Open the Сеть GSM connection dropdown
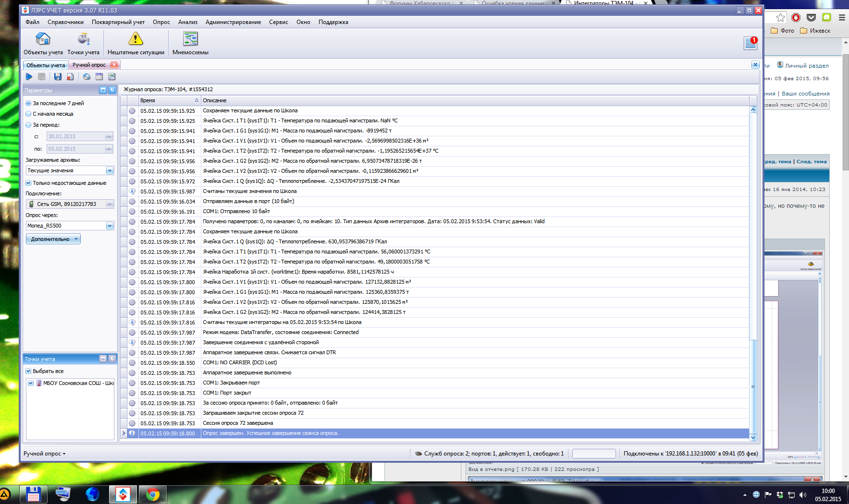Image resolution: width=849 pixels, height=504 pixels. tap(110, 204)
